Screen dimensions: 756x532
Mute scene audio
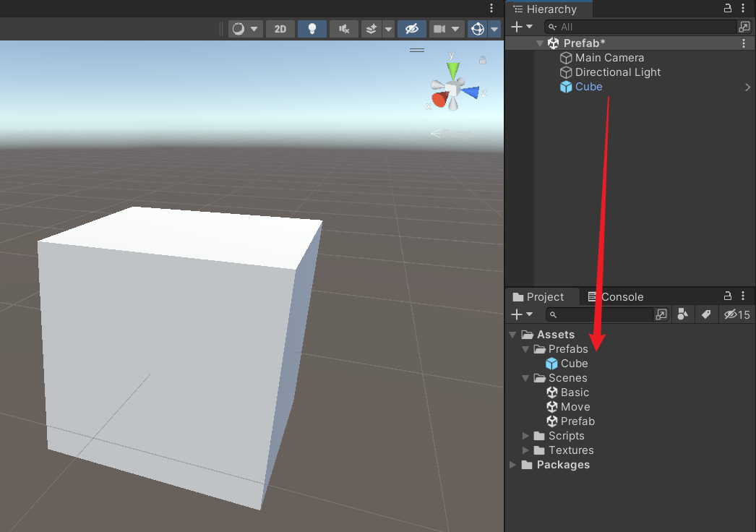[344, 29]
